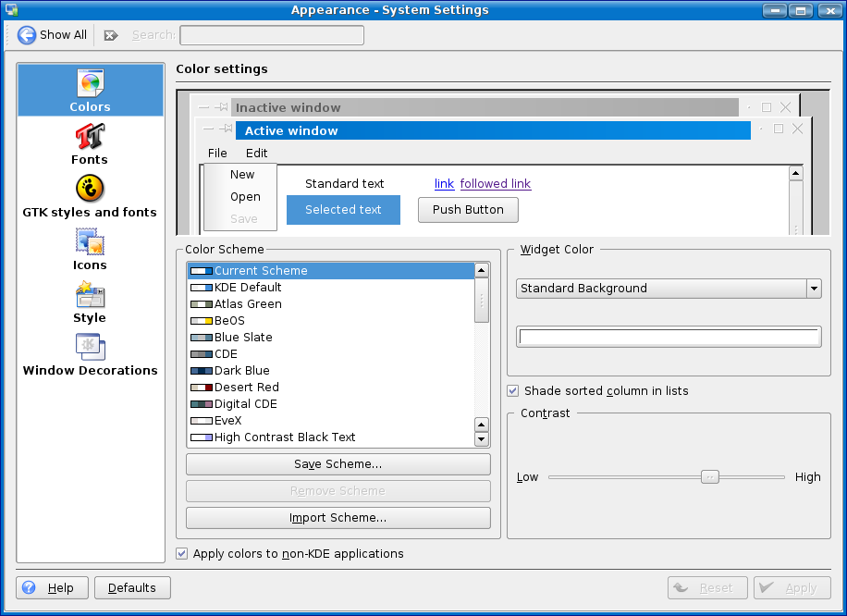Open GTK styles and fonts icon
Image resolution: width=847 pixels, height=616 pixels.
coord(90,191)
